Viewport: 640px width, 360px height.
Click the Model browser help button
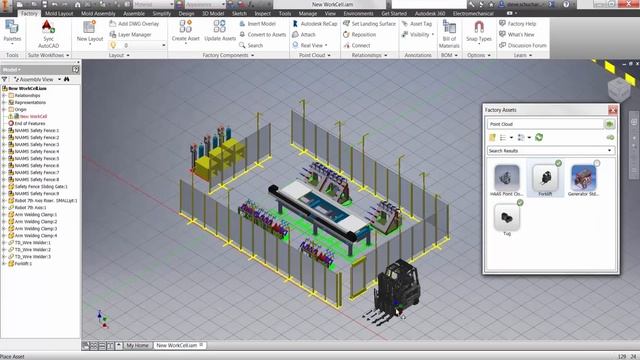[76, 70]
